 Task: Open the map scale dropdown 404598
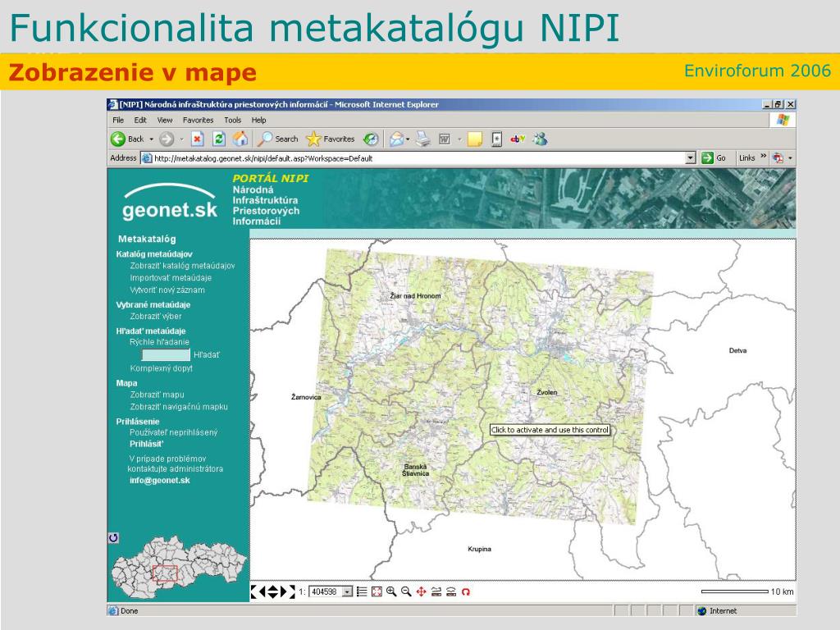[347, 592]
